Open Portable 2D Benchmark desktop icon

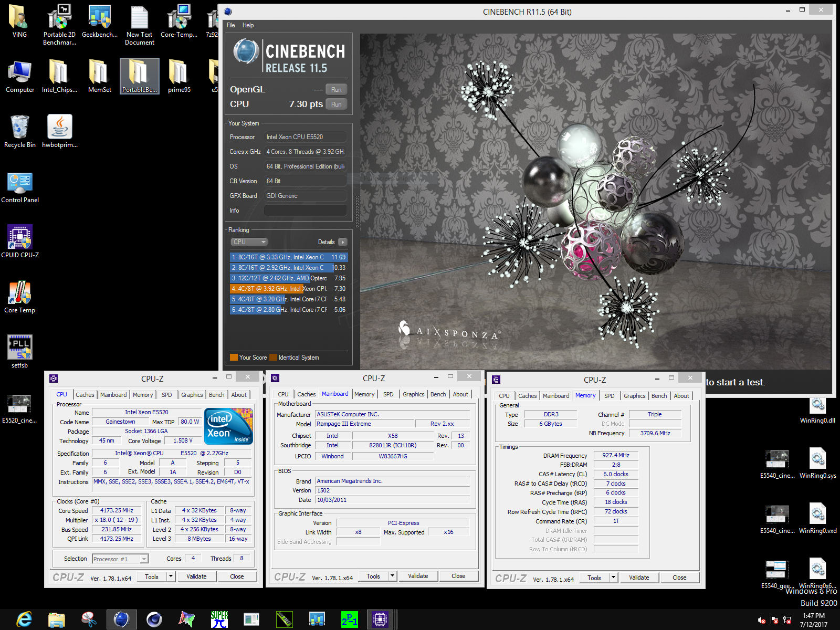[59, 25]
